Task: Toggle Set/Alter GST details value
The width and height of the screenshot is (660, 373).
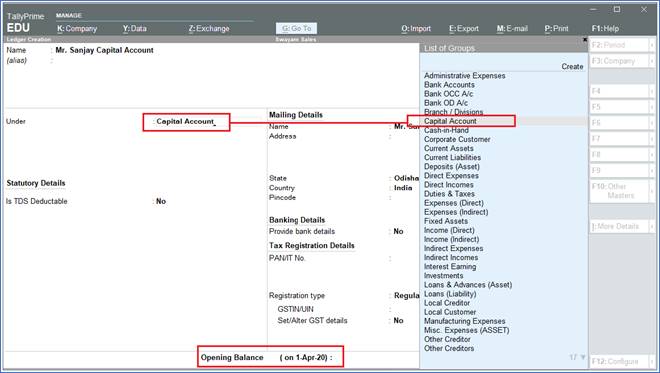Action: tap(398, 320)
